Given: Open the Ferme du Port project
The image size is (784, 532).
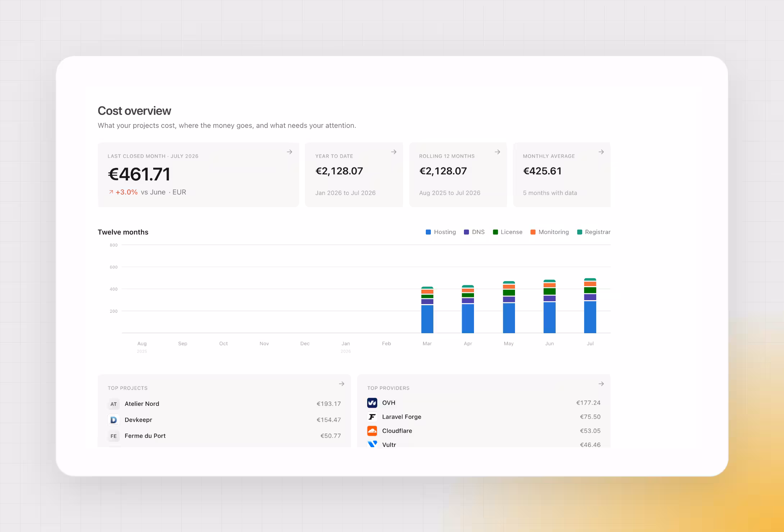Looking at the screenshot, I should [224, 436].
